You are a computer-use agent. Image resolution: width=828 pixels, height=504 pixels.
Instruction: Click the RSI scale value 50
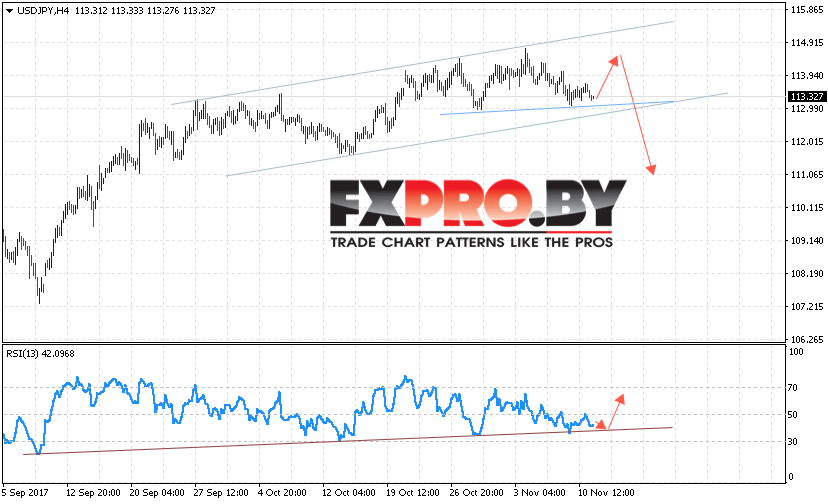[792, 415]
